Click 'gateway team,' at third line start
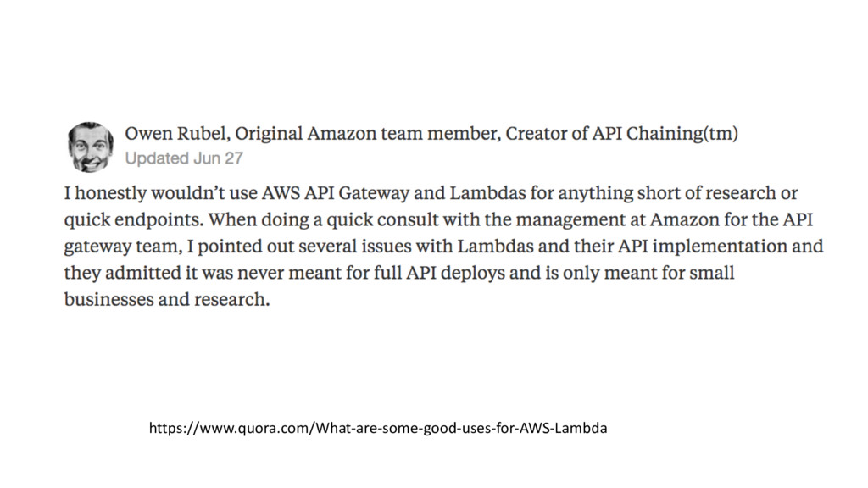 123,247
